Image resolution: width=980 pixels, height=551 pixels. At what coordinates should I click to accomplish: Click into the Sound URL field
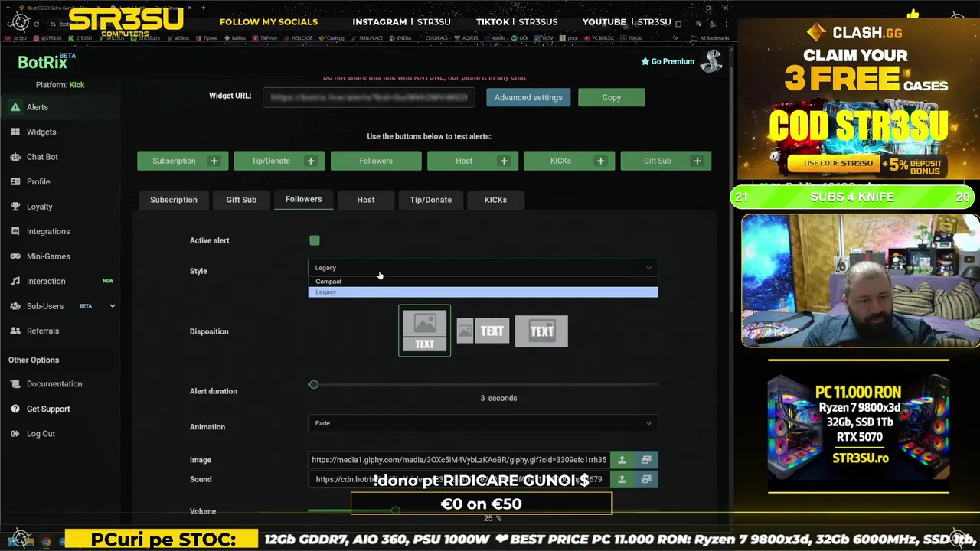click(459, 479)
